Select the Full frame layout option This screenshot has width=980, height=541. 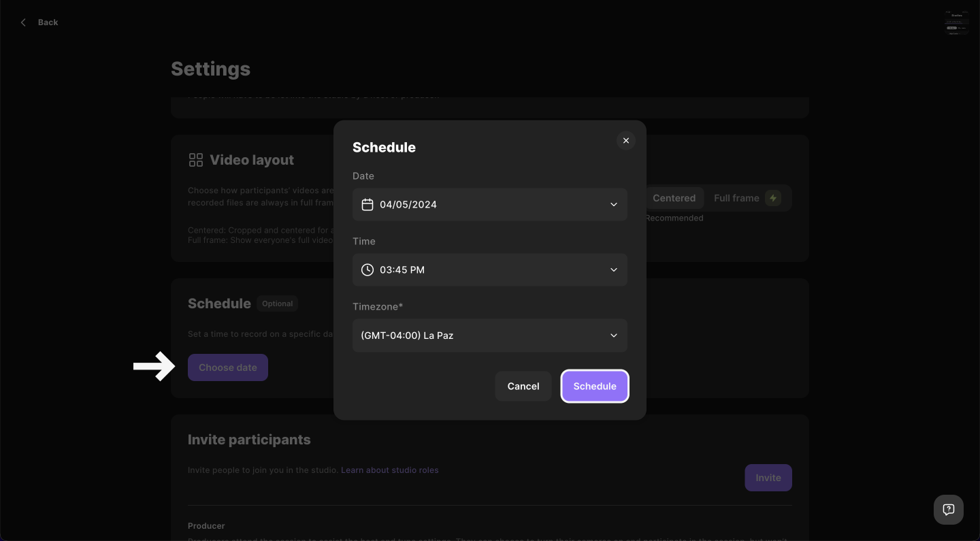click(747, 198)
